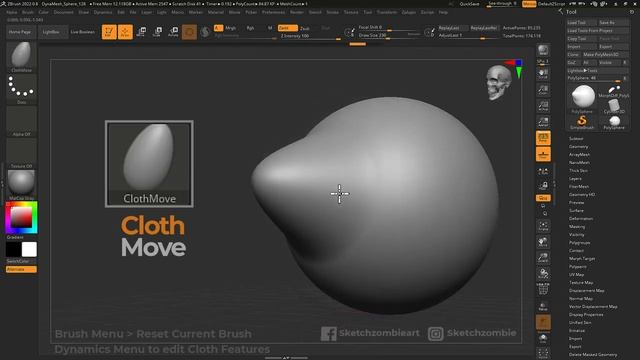This screenshot has width=640, height=360.
Task: Click the Gizmo 3D icon
Action: point(189,32)
